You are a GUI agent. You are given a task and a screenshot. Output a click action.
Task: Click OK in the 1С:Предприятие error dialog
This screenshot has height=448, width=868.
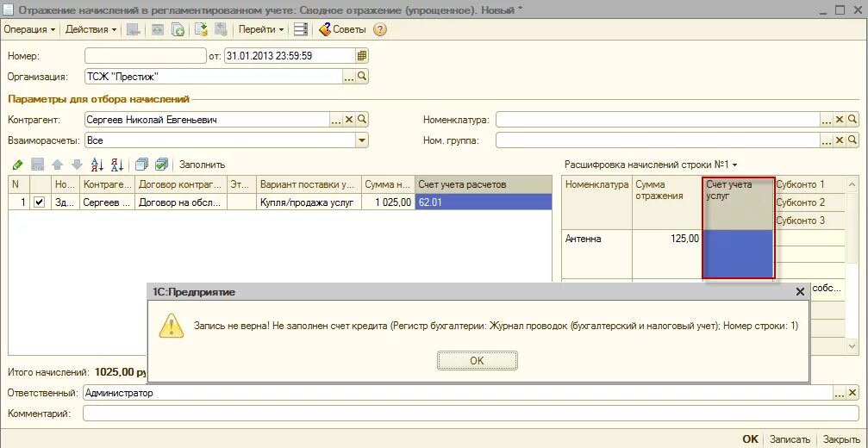coord(478,361)
